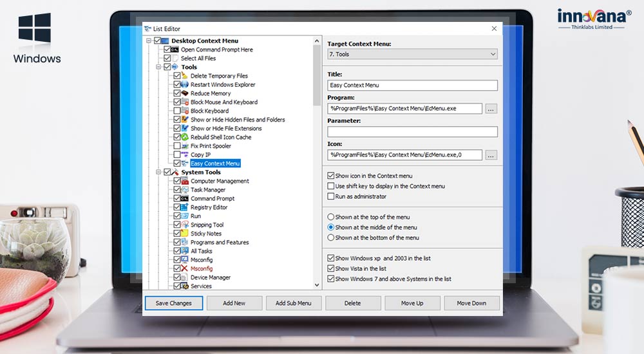Click Add Sub Menu button
Image resolution: width=644 pixels, height=354 pixels.
[x=293, y=303]
